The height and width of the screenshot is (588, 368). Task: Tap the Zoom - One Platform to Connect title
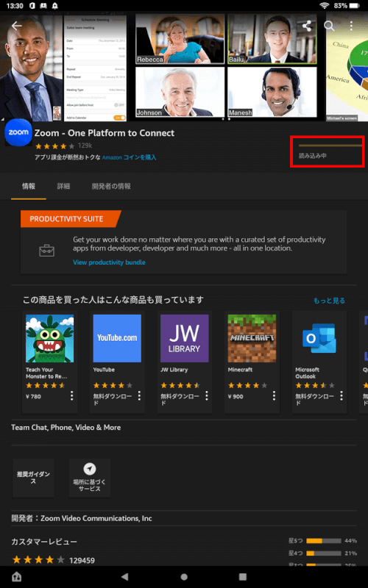[105, 133]
